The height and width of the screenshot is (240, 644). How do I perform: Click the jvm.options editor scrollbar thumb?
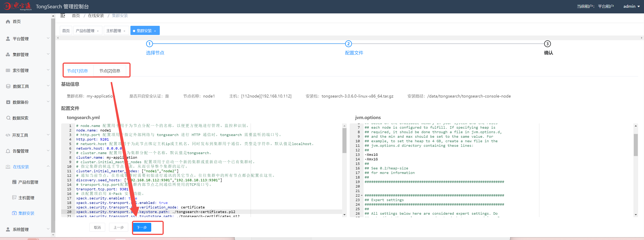(x=636, y=145)
